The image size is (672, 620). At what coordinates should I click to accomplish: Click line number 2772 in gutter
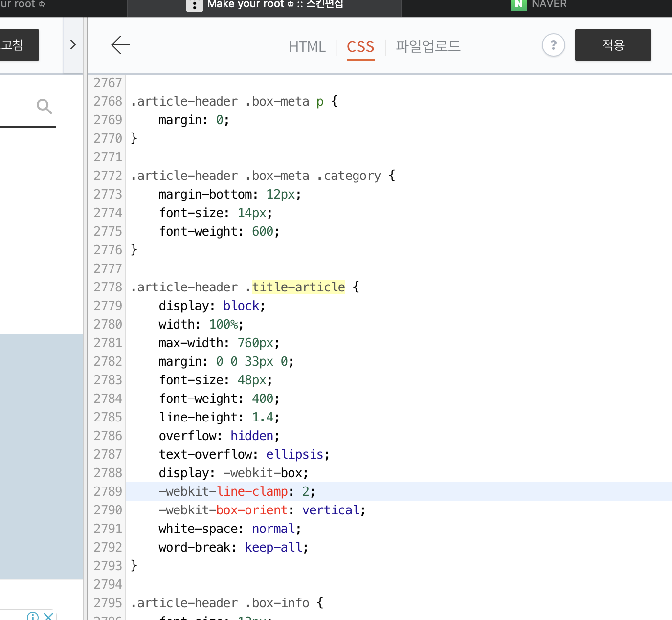pos(108,176)
